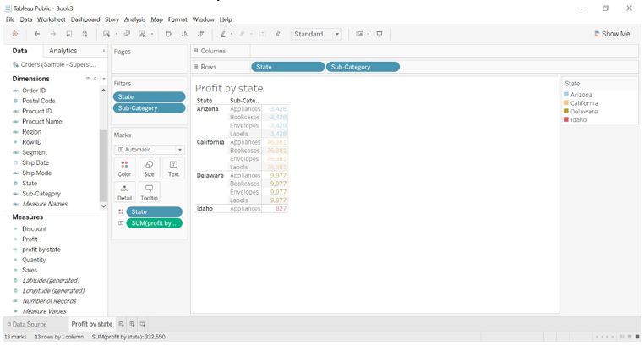
Task: Open the Format menu
Action: 177,19
